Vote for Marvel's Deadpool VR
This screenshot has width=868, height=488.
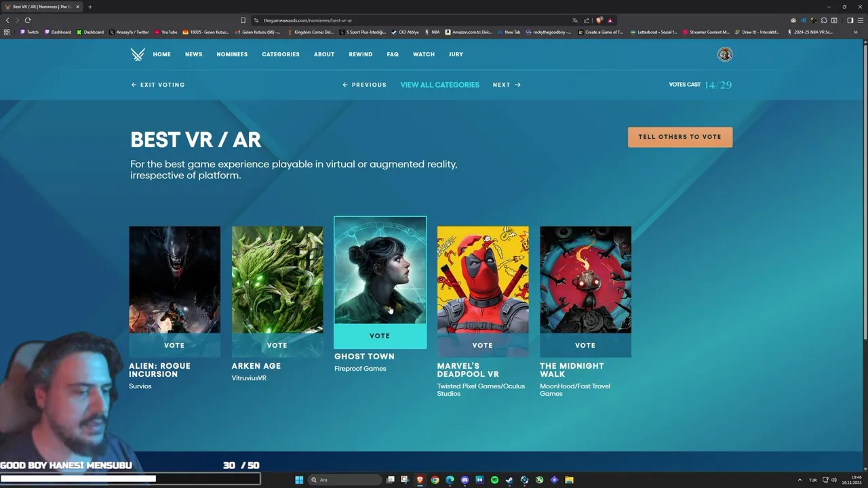483,345
